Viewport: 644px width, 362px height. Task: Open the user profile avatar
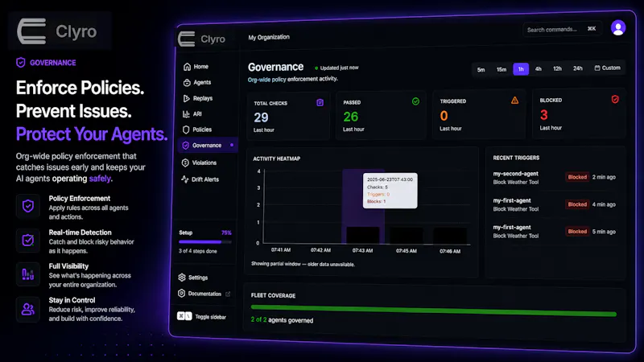click(x=617, y=28)
